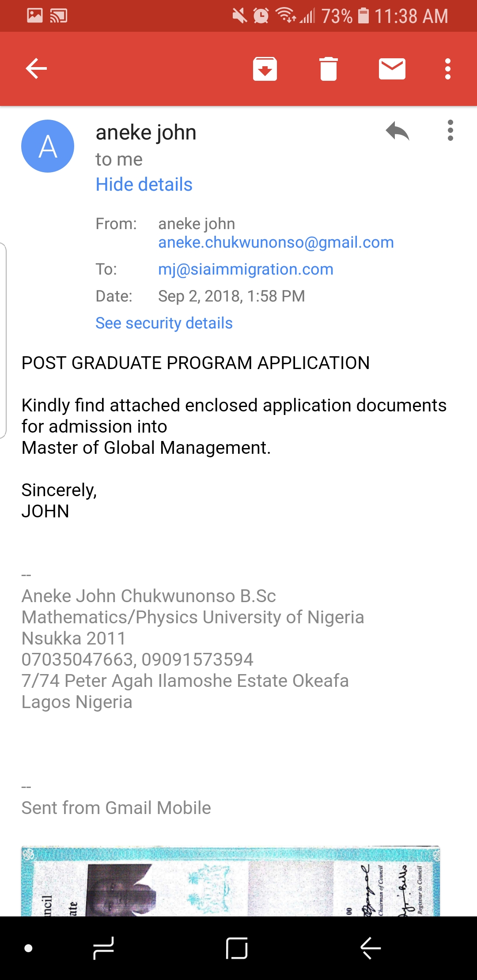Archive this email using the toolbar icon
This screenshot has height=980, width=477.
pos(265,69)
